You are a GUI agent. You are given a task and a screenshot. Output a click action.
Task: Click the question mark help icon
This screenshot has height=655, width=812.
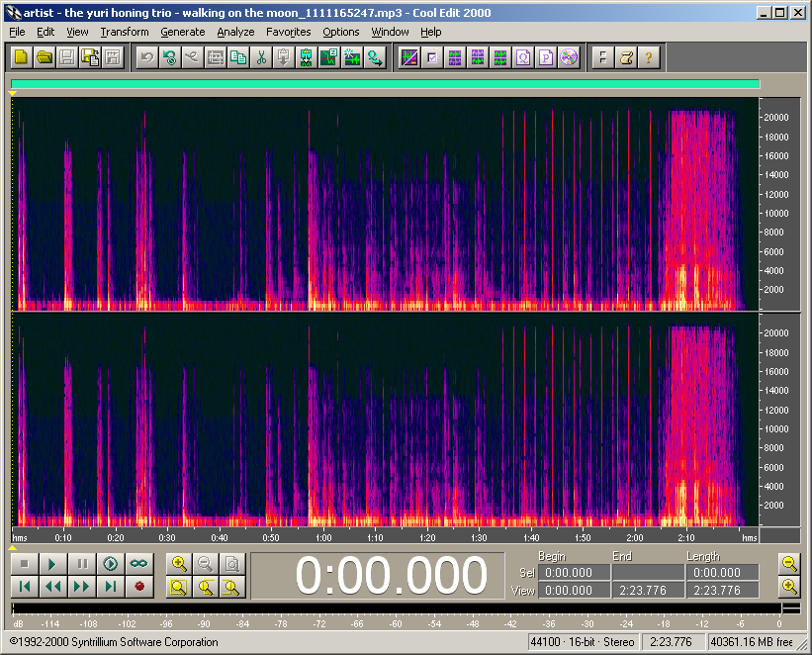(649, 57)
